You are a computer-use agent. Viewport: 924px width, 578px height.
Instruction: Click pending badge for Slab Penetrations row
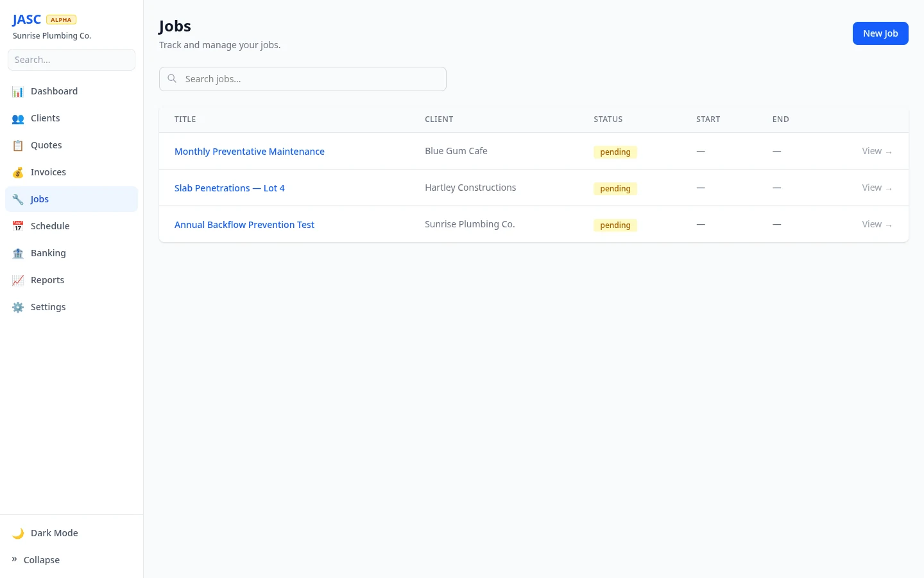point(615,189)
